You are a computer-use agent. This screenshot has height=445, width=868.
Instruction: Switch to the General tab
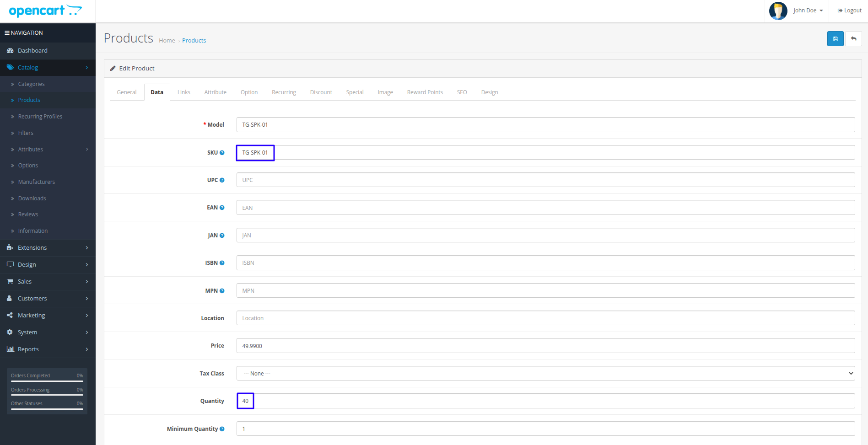click(127, 92)
